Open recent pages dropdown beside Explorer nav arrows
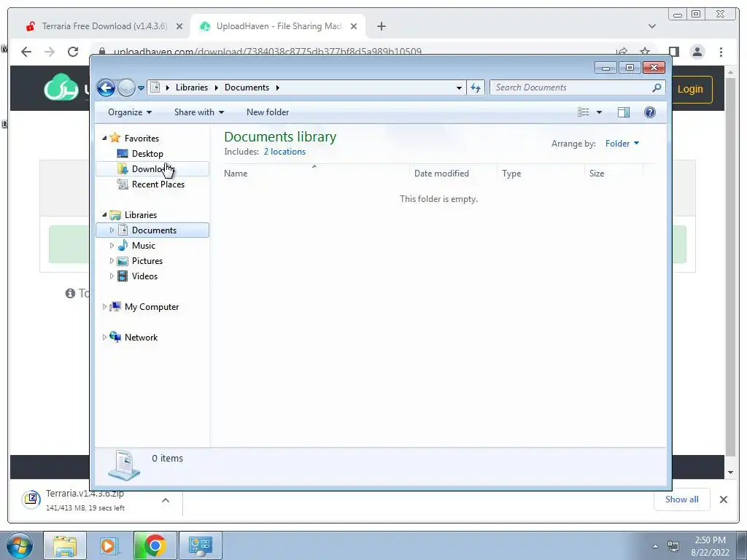Image resolution: width=747 pixels, height=560 pixels. pos(141,88)
